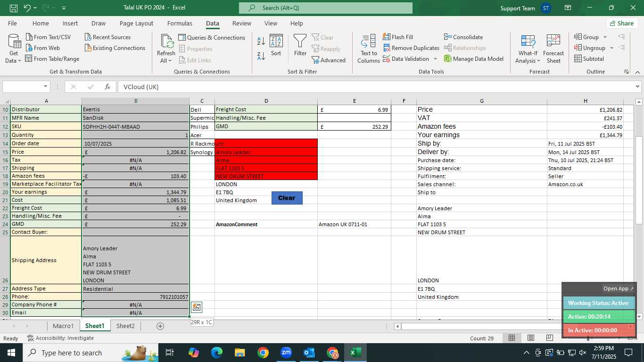Switch to Normal view

pos(512,338)
